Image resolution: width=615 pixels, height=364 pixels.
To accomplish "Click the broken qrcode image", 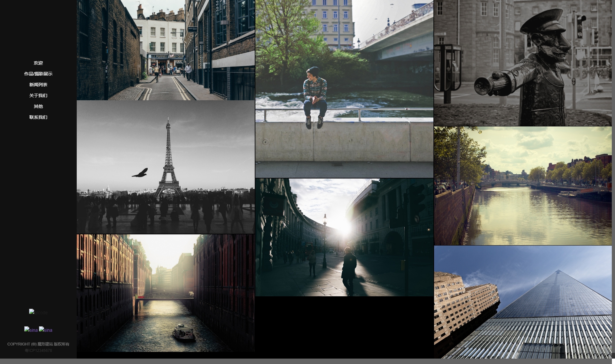I will [x=38, y=312].
